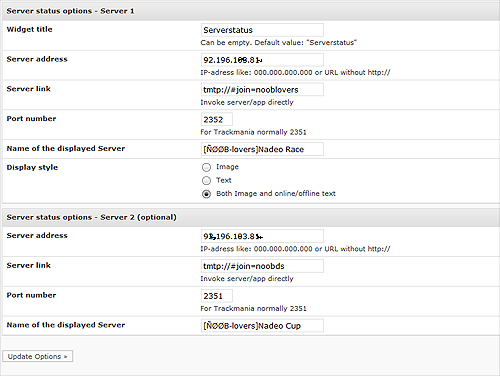Click the port number field showing 2352
Viewport: 500px width, 376px height.
[217, 119]
